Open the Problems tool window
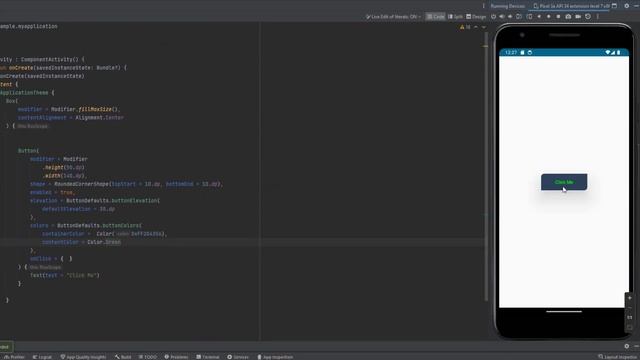 click(176, 357)
